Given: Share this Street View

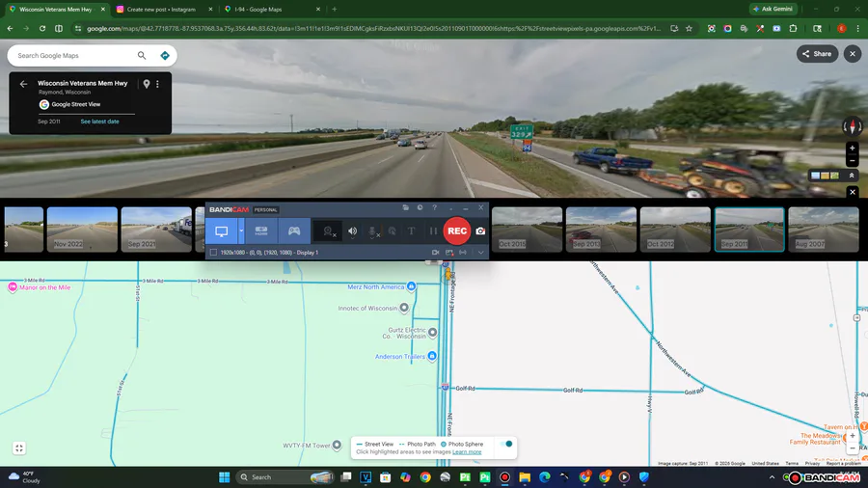Looking at the screenshot, I should click(817, 54).
